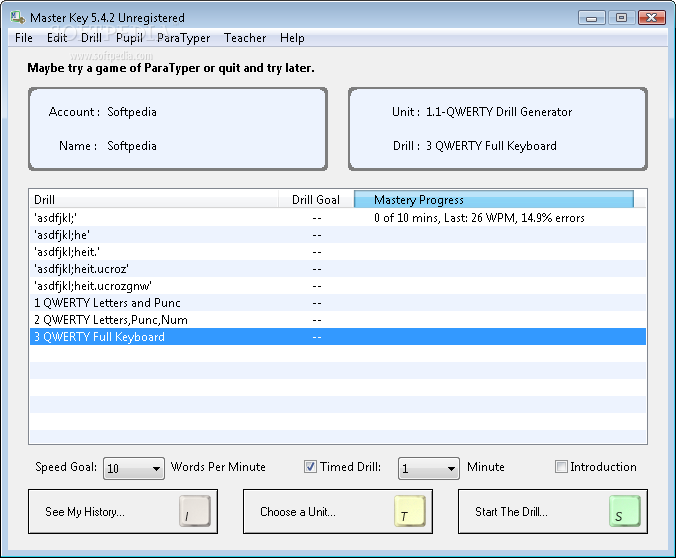Minimize the Master Key window

pyautogui.click(x=592, y=18)
